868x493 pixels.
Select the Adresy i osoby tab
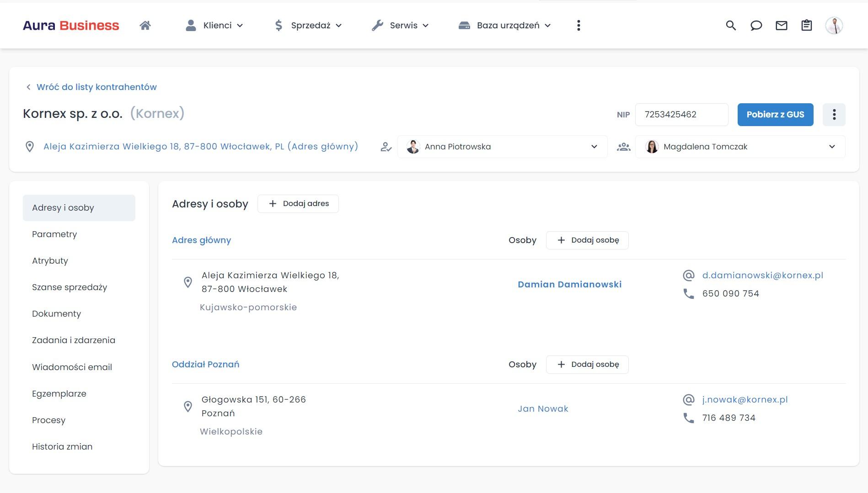79,208
